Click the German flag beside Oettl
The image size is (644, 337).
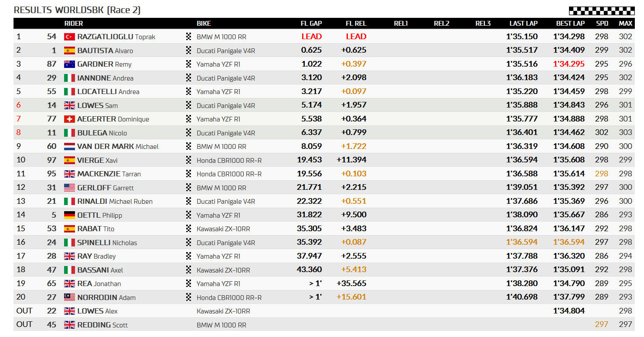(69, 215)
